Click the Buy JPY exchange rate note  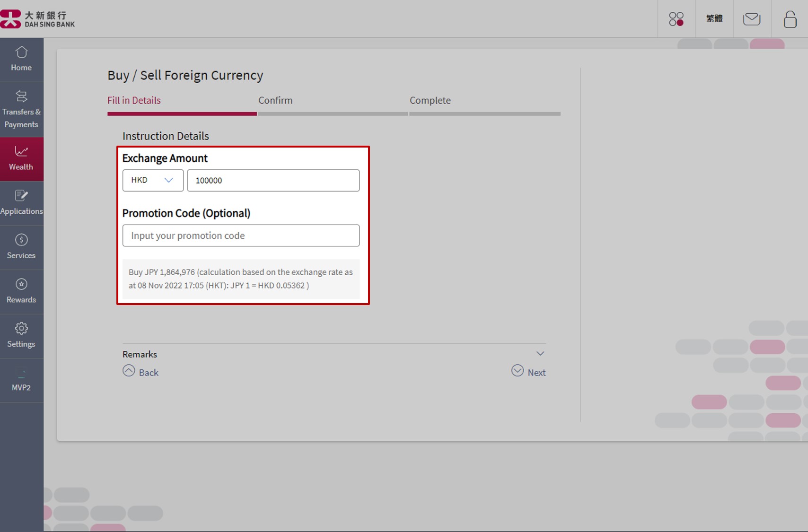(241, 279)
